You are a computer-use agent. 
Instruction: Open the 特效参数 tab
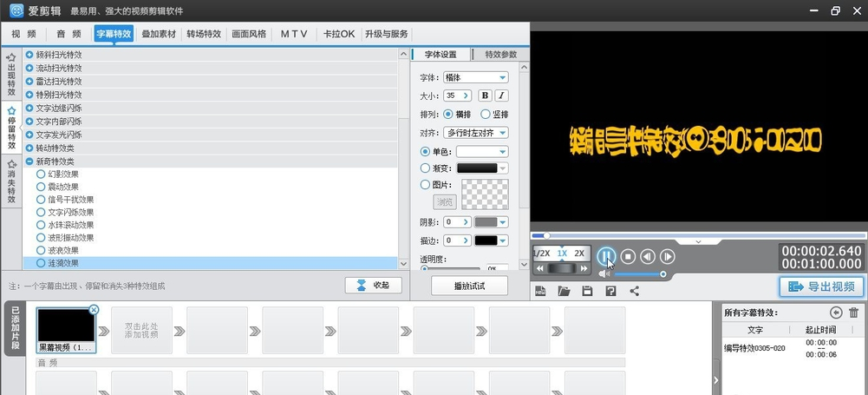coord(500,54)
